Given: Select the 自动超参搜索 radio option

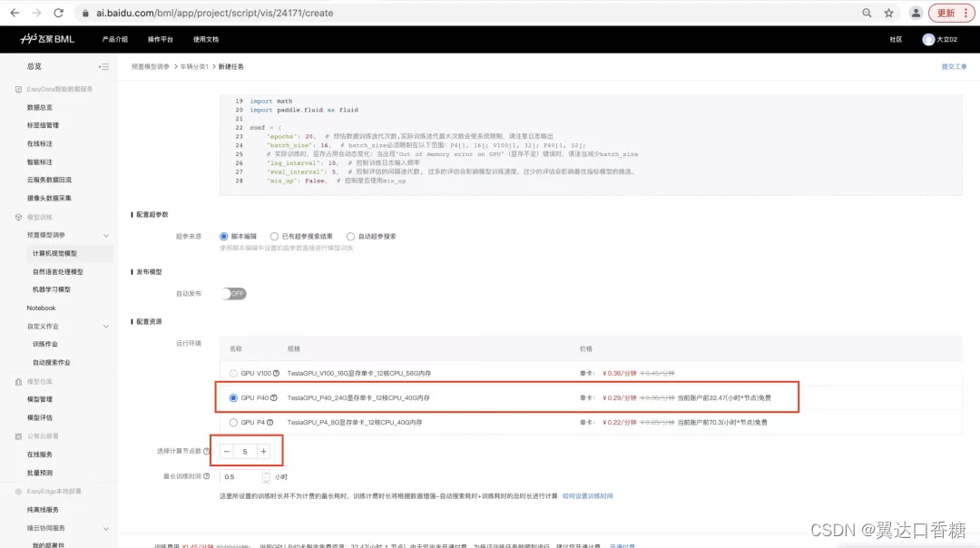Looking at the screenshot, I should (350, 236).
